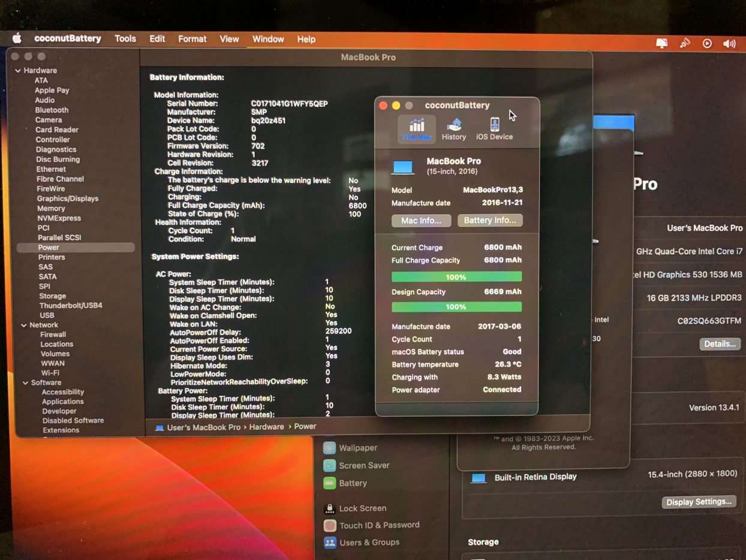Collapse the Network section in sidebar

click(x=24, y=326)
